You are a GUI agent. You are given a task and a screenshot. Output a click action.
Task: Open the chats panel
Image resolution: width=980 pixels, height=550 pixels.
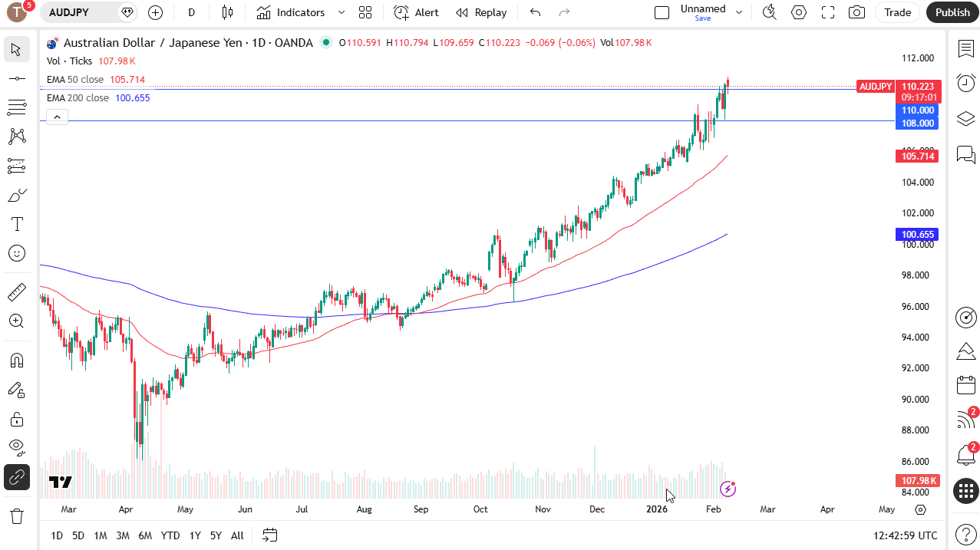click(x=965, y=155)
